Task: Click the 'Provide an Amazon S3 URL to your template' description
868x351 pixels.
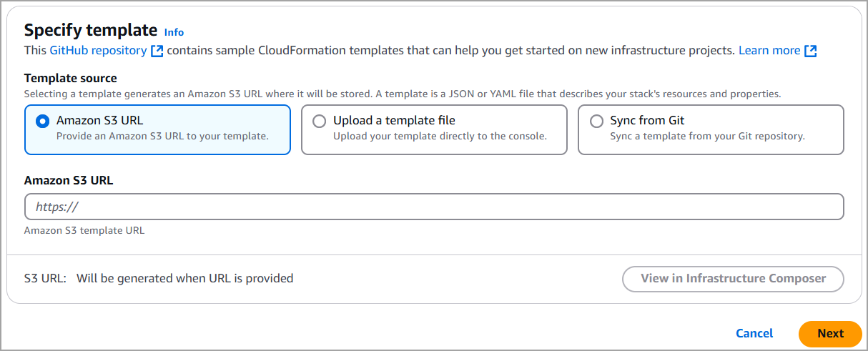Action: click(162, 136)
